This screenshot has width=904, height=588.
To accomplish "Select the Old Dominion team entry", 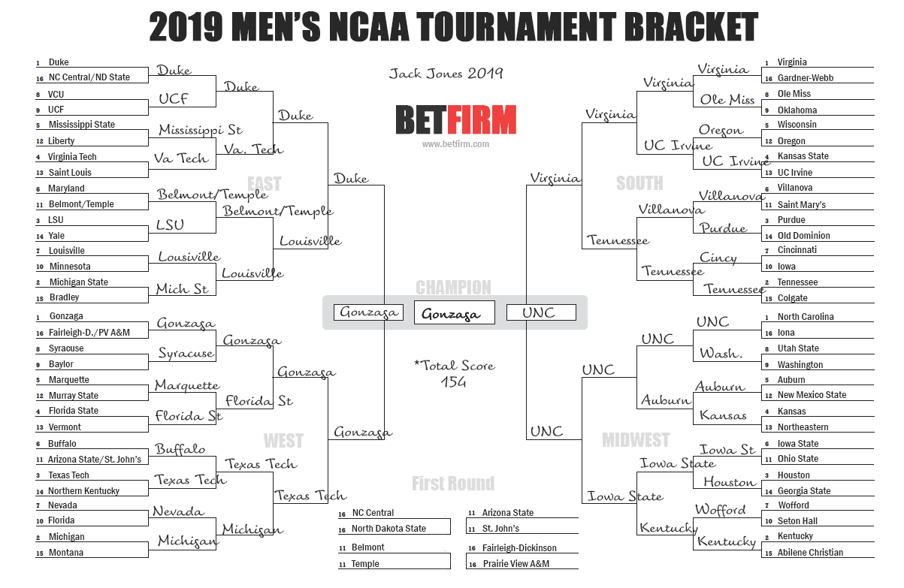I will (x=803, y=236).
